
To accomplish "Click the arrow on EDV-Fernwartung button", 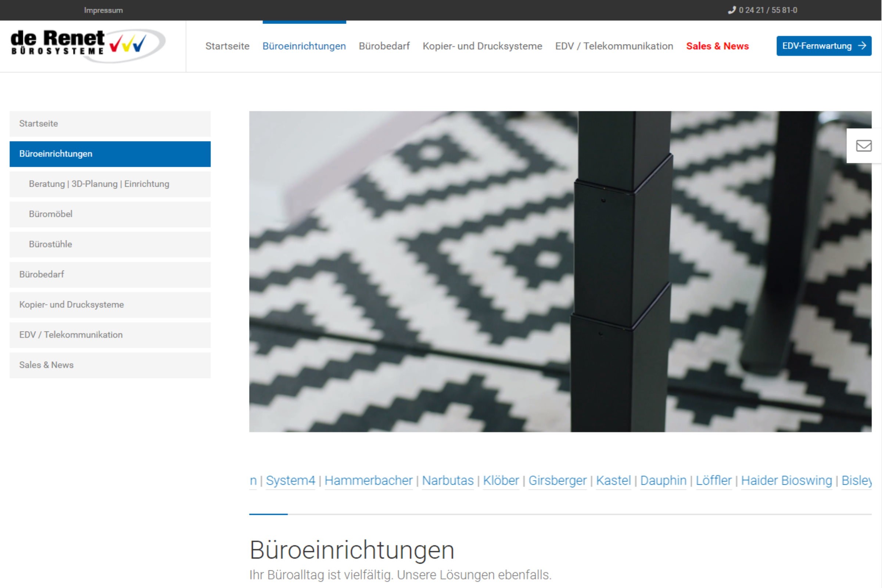I will tap(862, 46).
